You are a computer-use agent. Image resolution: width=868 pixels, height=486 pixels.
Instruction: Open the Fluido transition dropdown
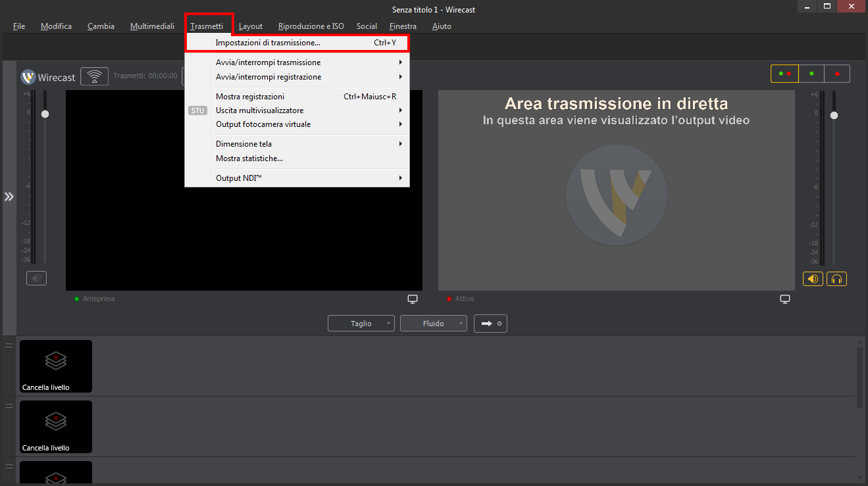click(x=434, y=324)
